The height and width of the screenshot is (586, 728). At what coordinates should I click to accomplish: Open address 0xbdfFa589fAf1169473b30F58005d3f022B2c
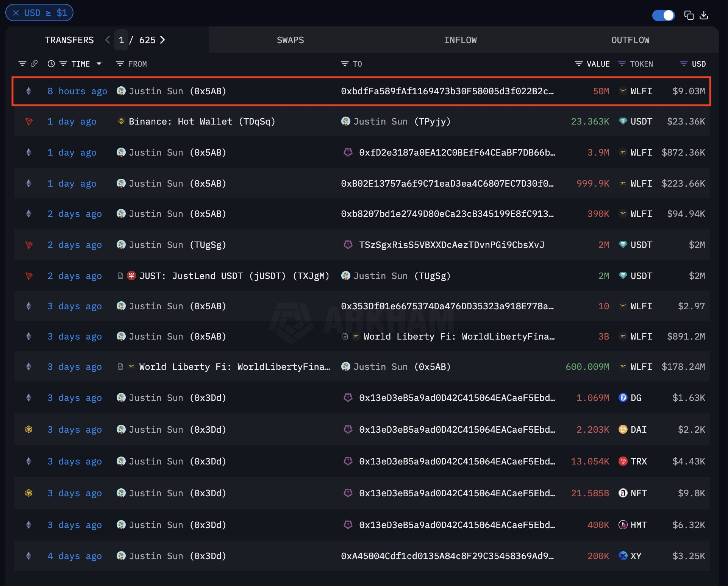[x=447, y=91]
